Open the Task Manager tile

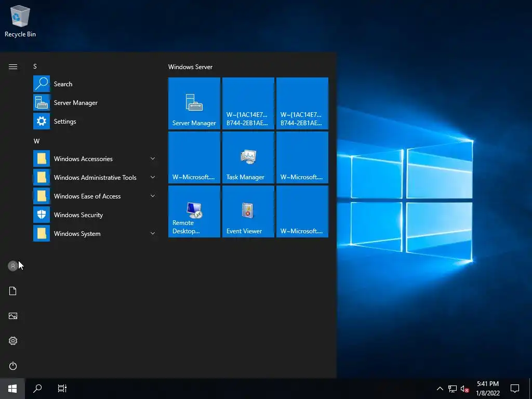[248, 157]
